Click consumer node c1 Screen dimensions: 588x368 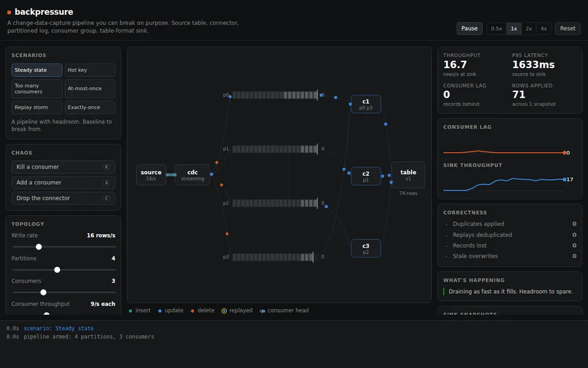pos(366,104)
